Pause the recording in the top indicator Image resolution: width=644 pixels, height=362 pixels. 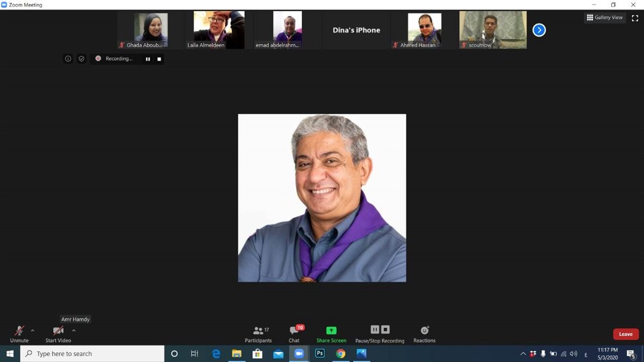coord(148,59)
